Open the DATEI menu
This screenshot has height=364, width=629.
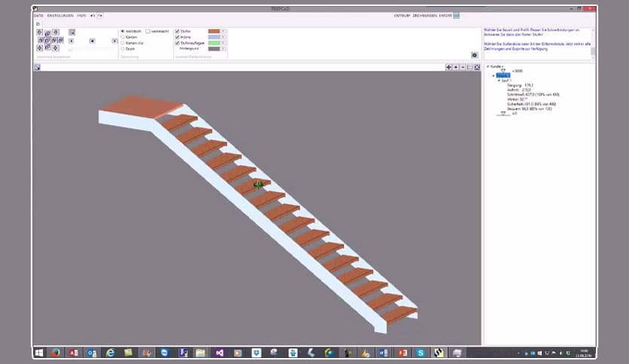click(38, 16)
